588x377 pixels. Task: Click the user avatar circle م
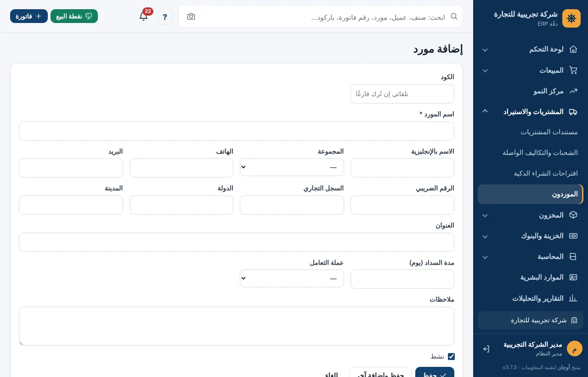click(x=575, y=348)
